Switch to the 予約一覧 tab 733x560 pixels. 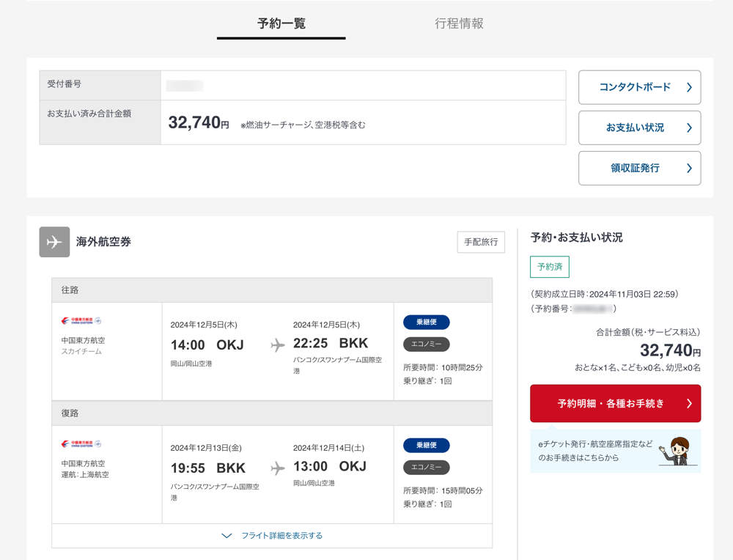click(281, 23)
